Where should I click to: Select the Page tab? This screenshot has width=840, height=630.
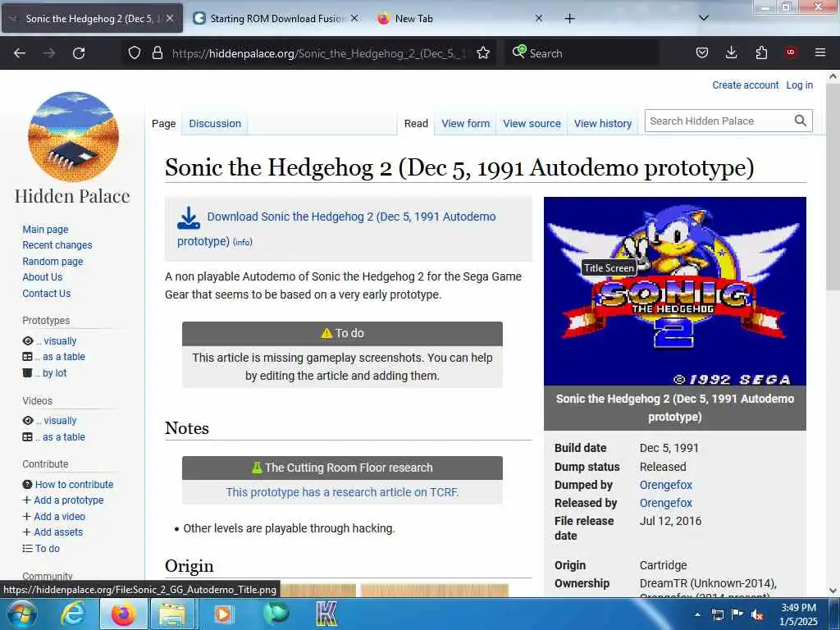(x=163, y=124)
